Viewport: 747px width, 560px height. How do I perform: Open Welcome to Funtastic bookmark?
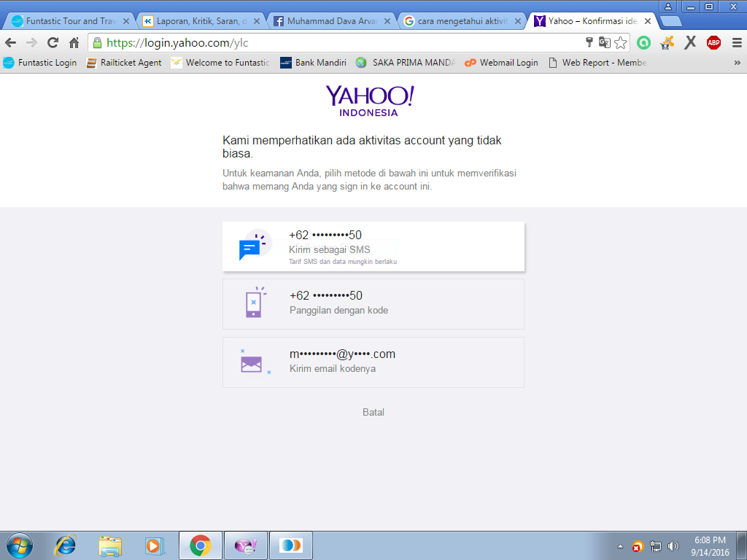coord(220,63)
